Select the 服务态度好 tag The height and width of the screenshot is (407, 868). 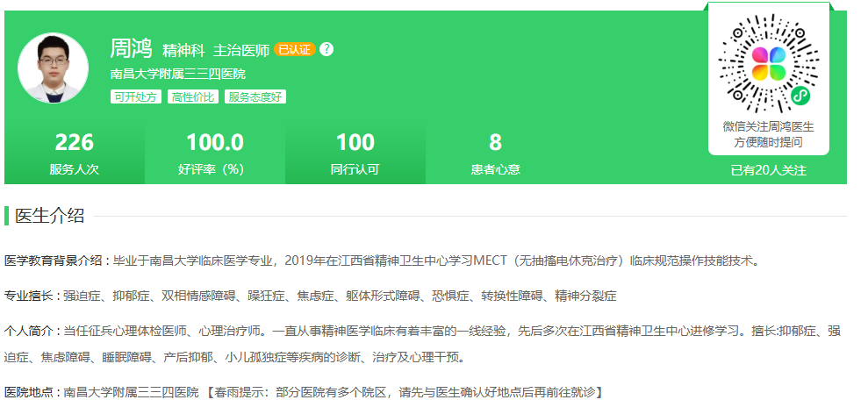coord(255,96)
